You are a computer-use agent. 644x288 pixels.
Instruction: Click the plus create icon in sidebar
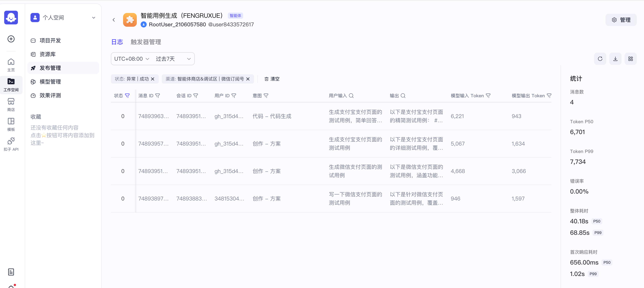(11, 39)
